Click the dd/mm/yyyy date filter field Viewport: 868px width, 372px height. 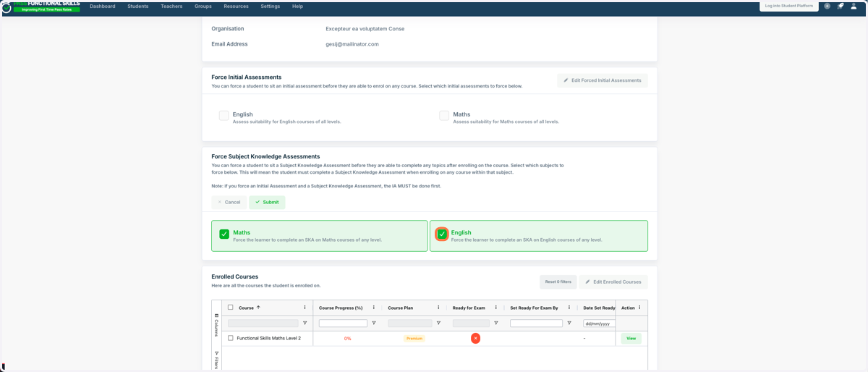coord(600,324)
